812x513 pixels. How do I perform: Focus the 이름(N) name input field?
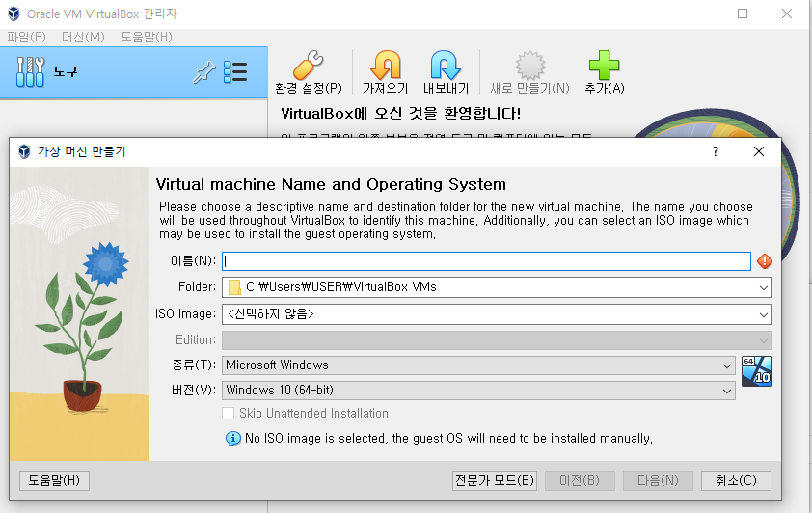click(486, 261)
